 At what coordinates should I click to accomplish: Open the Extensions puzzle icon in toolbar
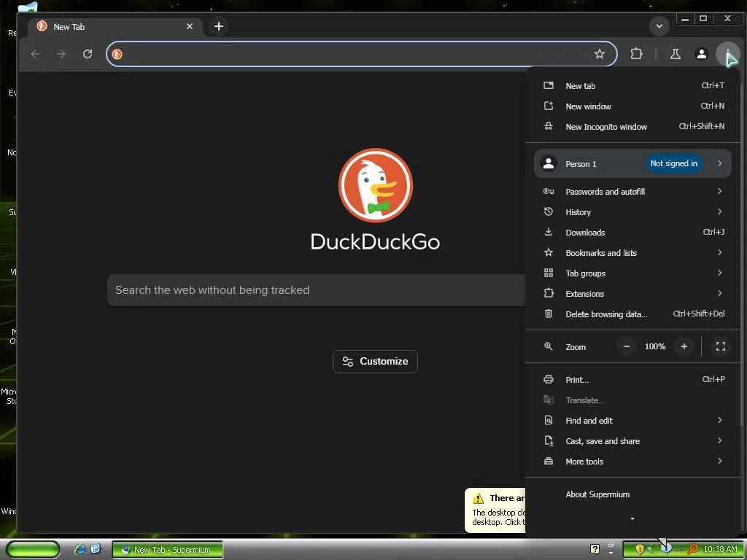[x=636, y=54]
